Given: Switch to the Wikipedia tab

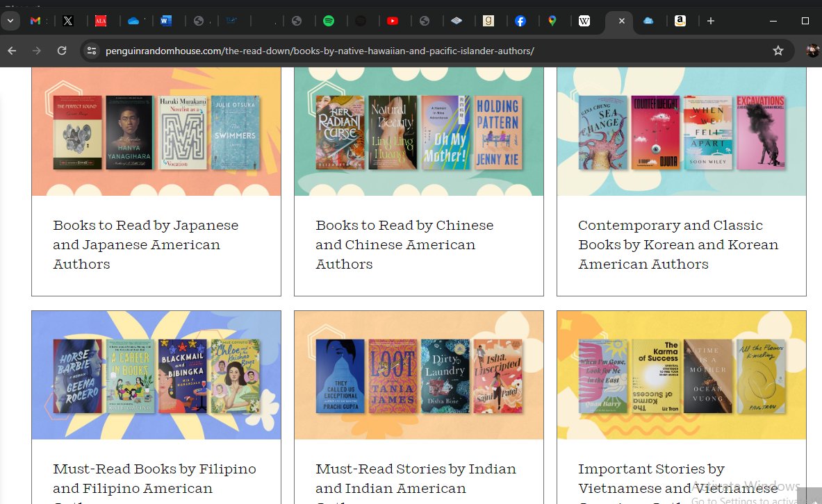Looking at the screenshot, I should point(584,21).
